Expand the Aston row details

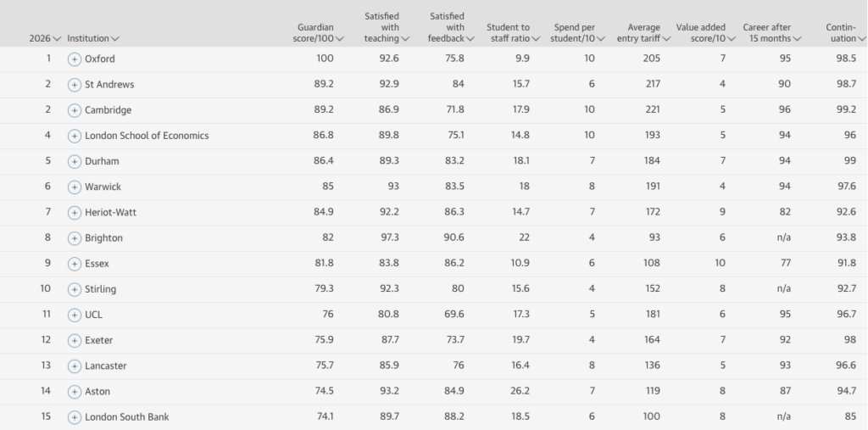(x=75, y=392)
